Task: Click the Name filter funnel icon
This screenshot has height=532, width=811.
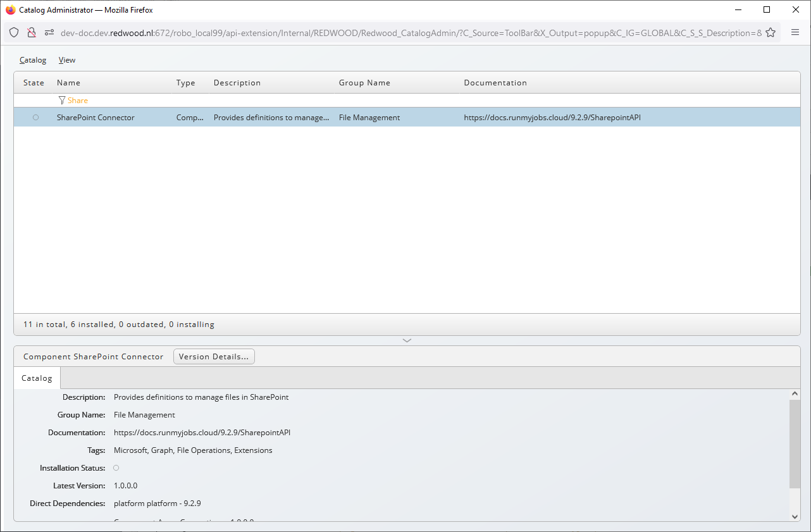Action: [x=61, y=101]
